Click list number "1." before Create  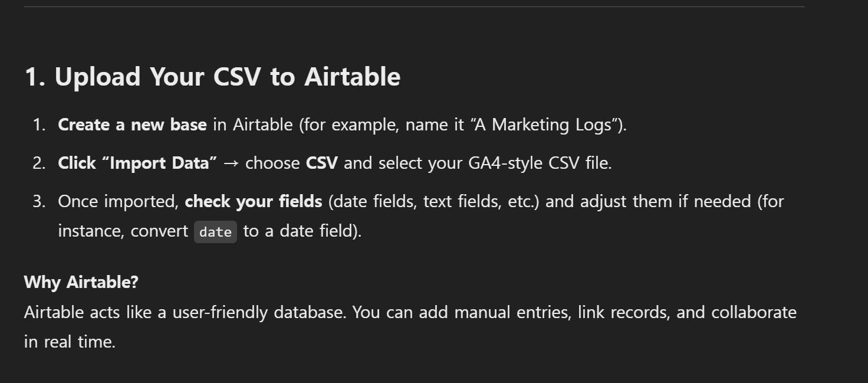click(39, 125)
